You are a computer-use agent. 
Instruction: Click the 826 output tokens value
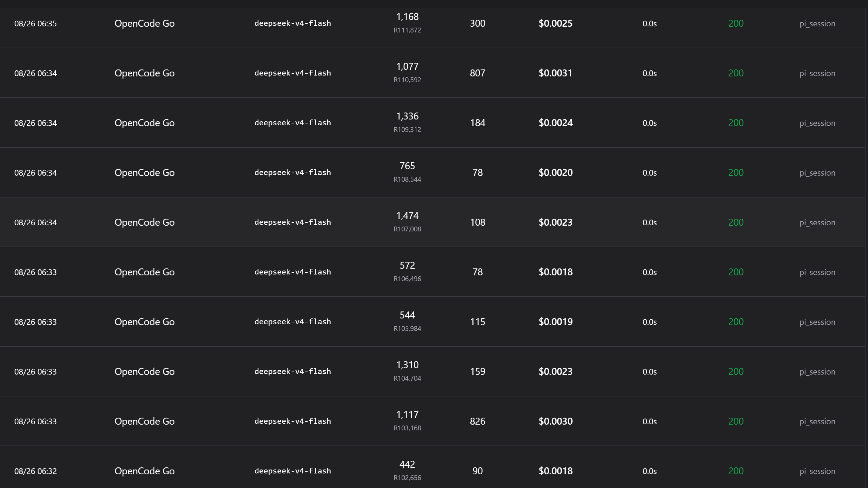478,421
